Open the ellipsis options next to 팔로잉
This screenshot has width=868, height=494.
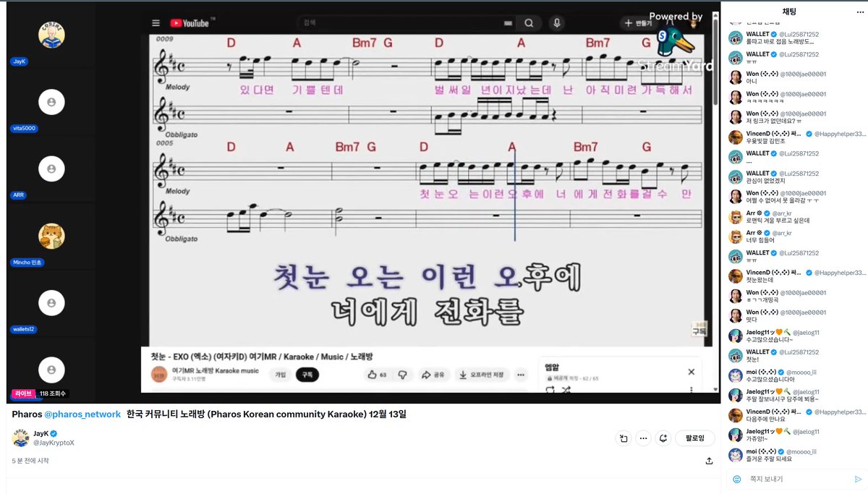click(x=643, y=438)
